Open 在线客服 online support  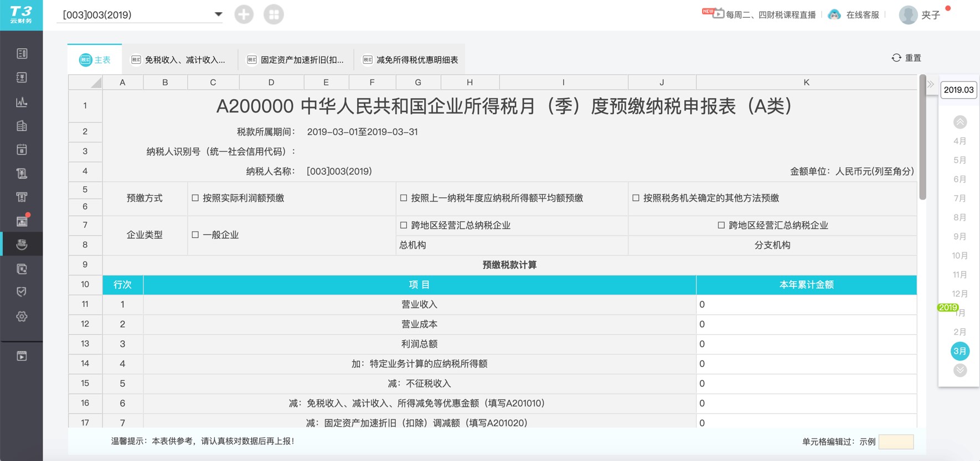854,15
